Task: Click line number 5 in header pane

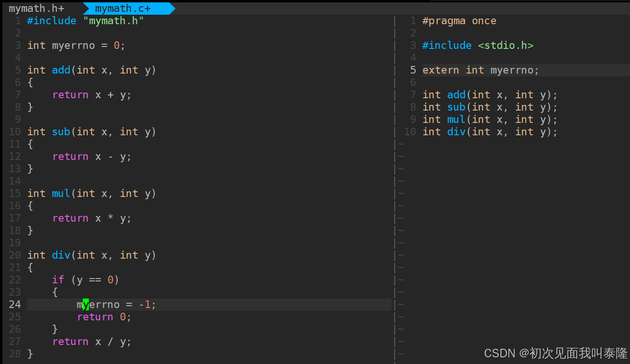Action: point(413,70)
